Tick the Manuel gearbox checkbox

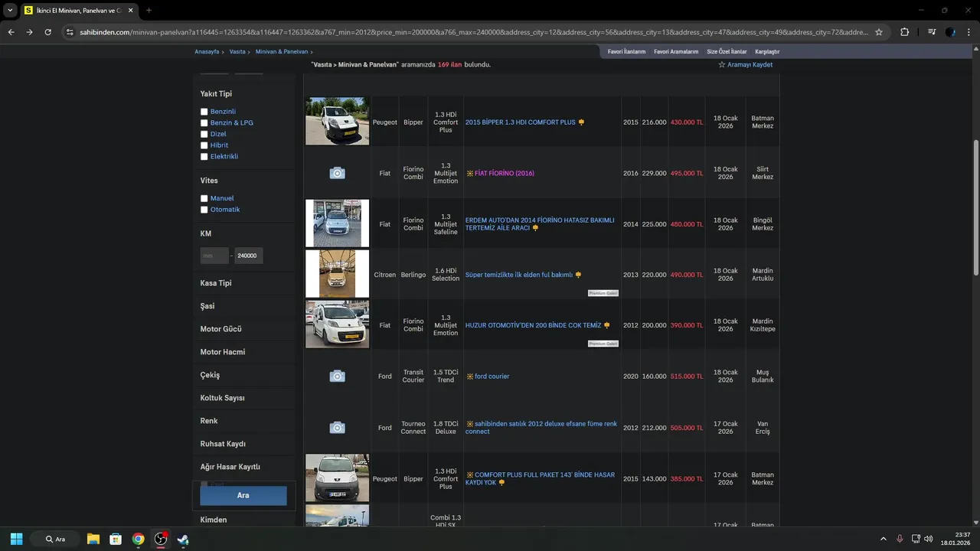click(204, 198)
